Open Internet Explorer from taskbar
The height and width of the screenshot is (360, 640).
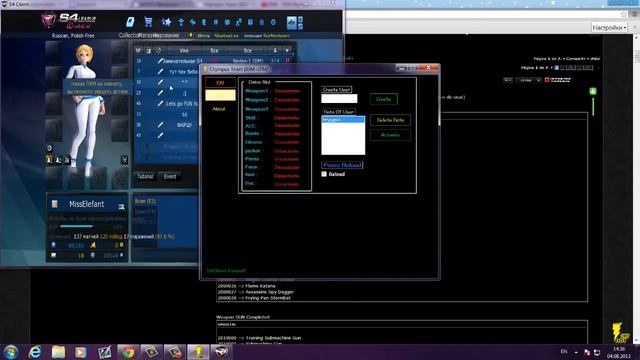[35, 352]
